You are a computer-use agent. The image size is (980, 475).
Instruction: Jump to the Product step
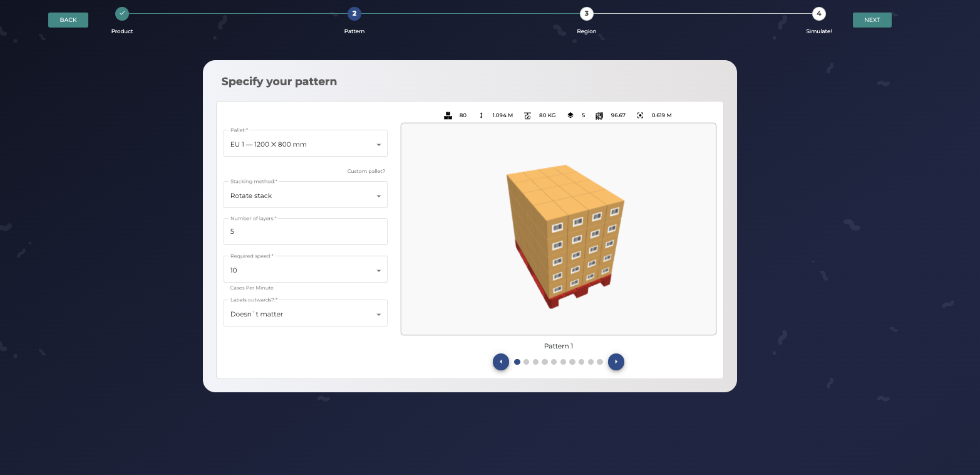click(122, 13)
